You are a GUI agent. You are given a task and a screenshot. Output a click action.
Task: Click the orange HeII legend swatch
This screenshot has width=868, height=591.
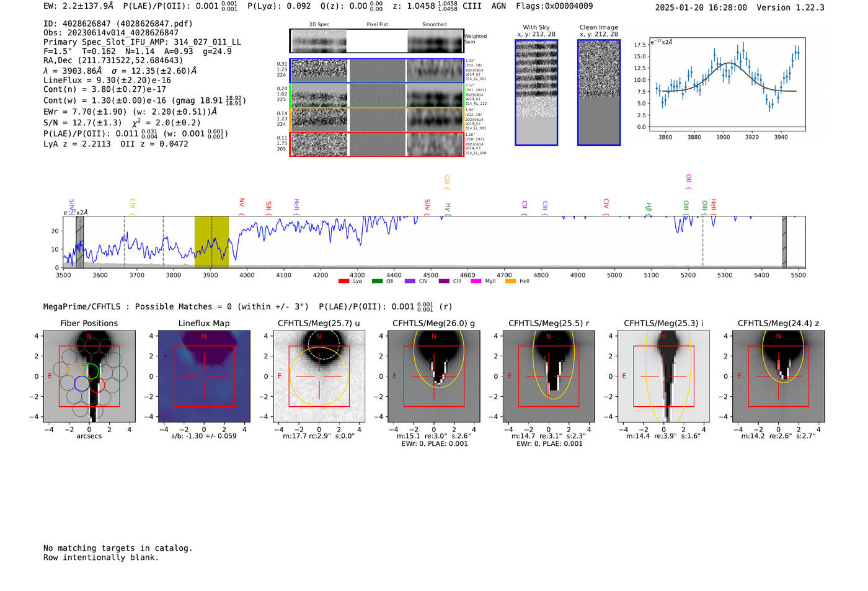point(510,282)
